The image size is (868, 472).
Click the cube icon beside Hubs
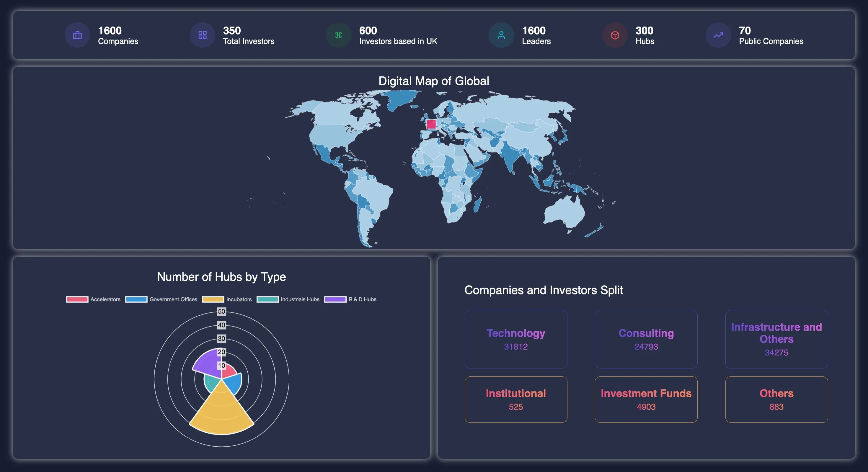[615, 35]
